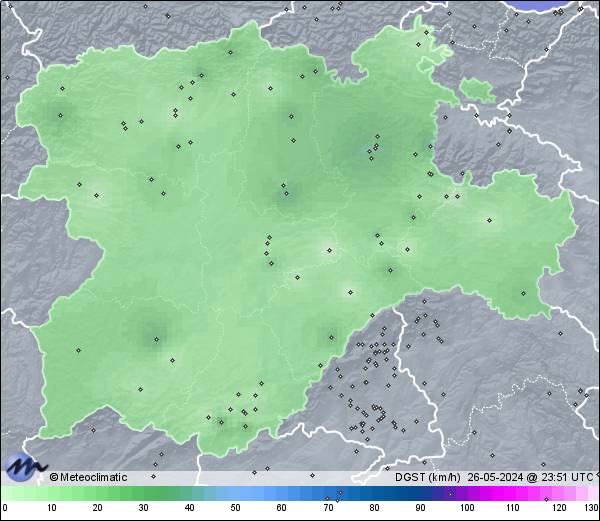
Task: Click the ©Meteoclimatic copyright text
Action: point(88,477)
